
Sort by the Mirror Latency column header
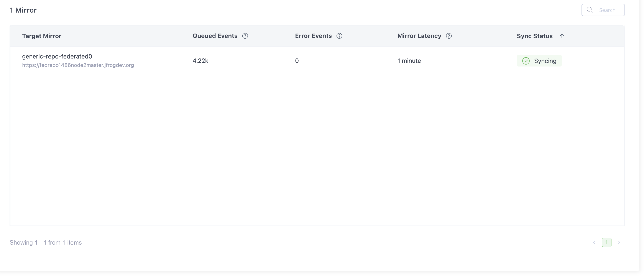419,36
